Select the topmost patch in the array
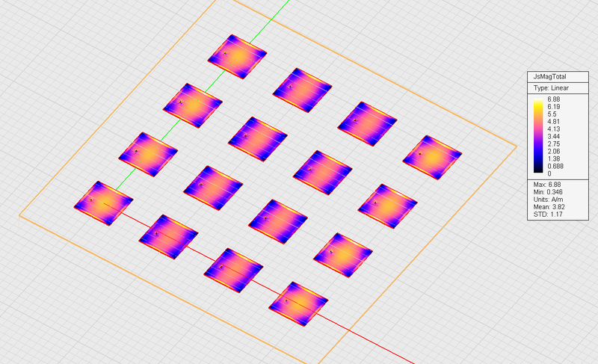This screenshot has height=364, width=598. click(x=237, y=57)
